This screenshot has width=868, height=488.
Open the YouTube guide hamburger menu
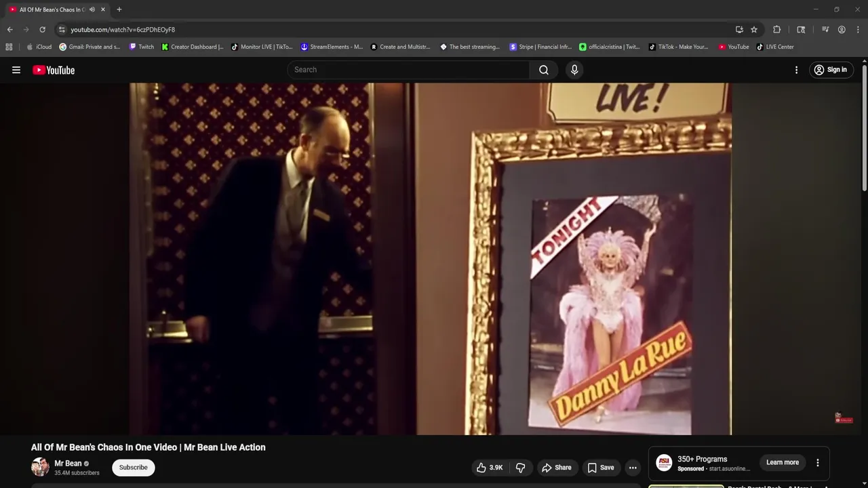click(x=16, y=70)
